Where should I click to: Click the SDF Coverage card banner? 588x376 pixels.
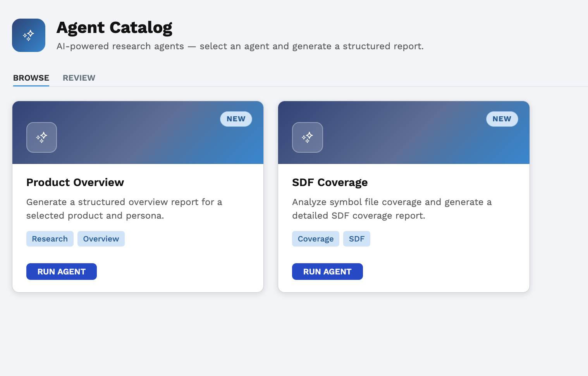(x=404, y=133)
